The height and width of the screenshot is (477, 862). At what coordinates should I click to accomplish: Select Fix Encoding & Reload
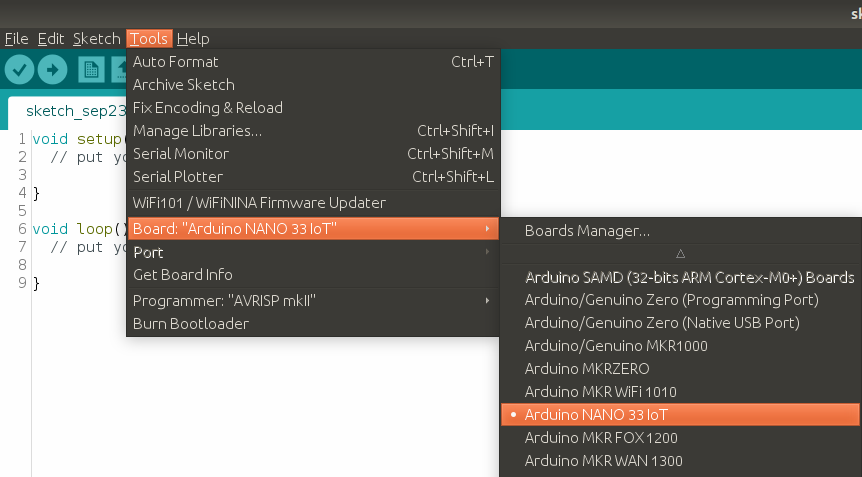313,108
